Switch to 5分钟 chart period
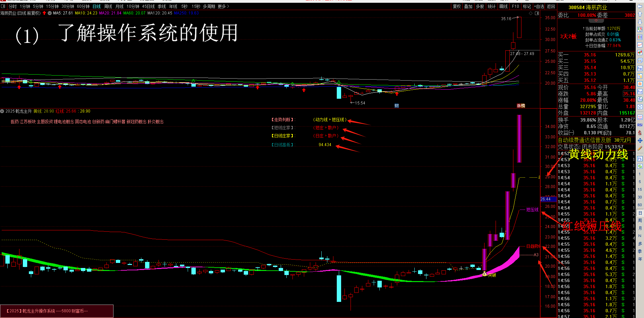This screenshot has height=318, width=644. (38, 6)
